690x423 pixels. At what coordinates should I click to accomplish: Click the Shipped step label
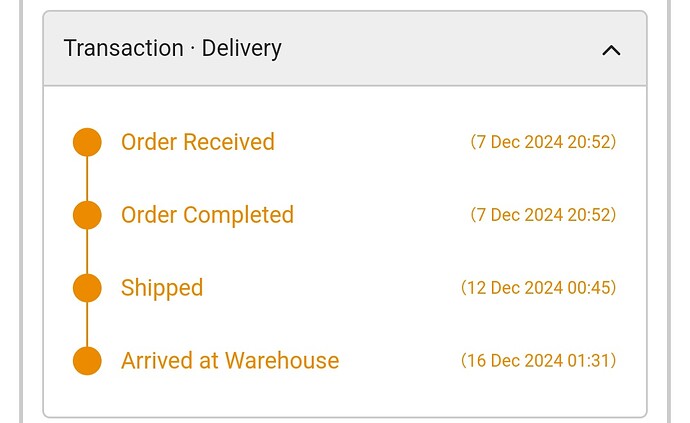162,288
